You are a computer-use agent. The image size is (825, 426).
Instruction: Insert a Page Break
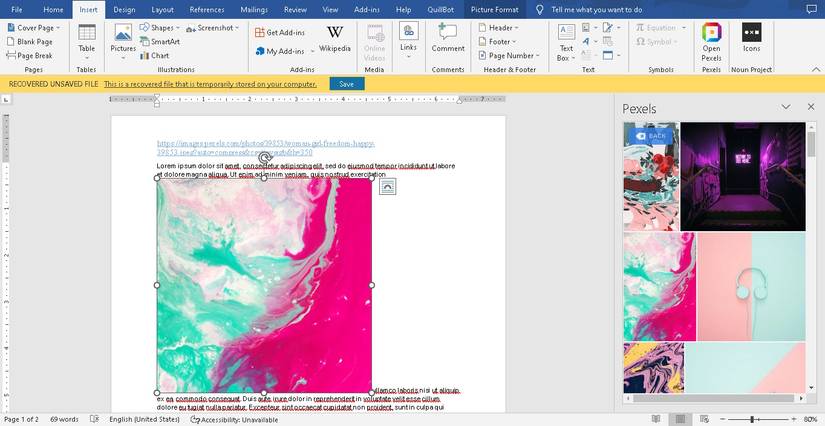[29, 55]
